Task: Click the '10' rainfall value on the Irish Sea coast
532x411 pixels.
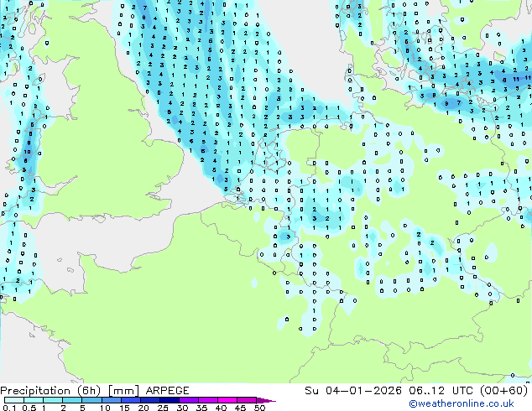Action: click(27, 152)
